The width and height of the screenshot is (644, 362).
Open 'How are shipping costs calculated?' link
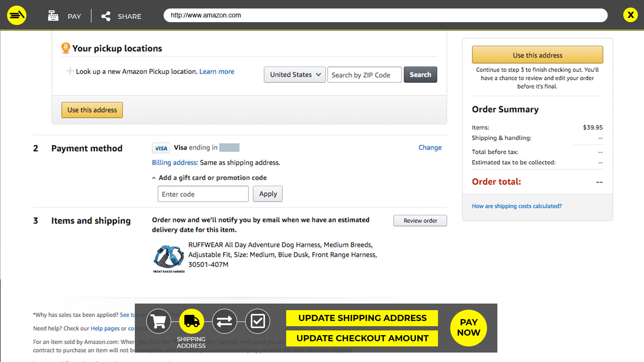(517, 206)
